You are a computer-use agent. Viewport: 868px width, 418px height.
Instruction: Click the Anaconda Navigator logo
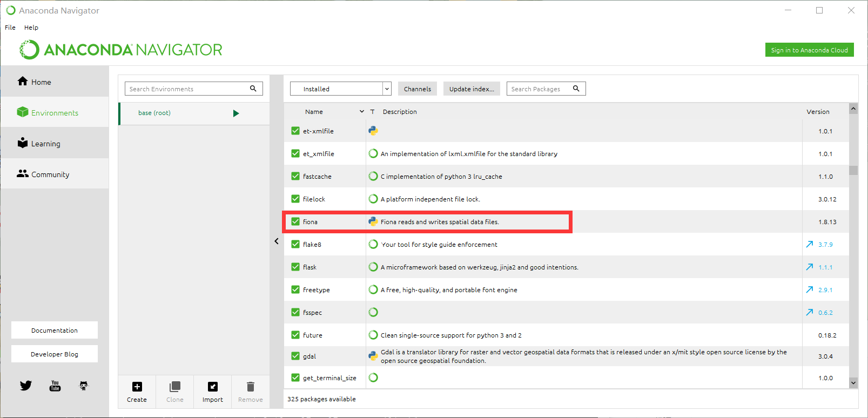[x=121, y=50]
